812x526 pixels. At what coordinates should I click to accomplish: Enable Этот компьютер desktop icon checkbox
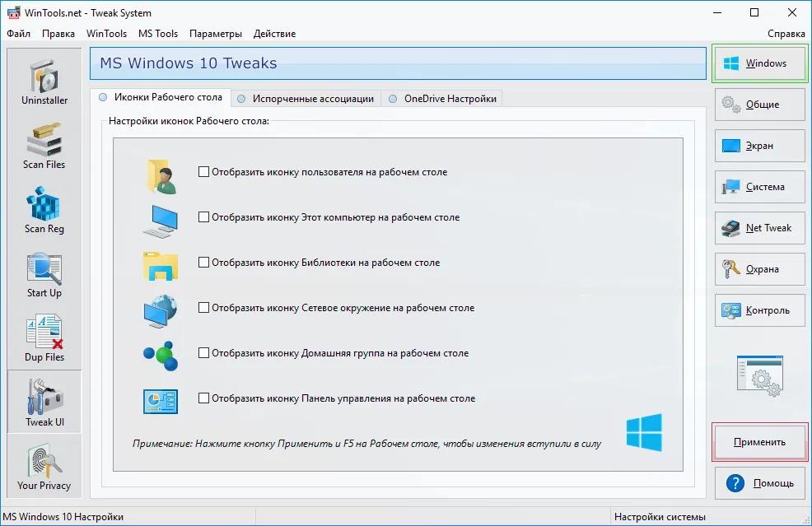point(203,217)
